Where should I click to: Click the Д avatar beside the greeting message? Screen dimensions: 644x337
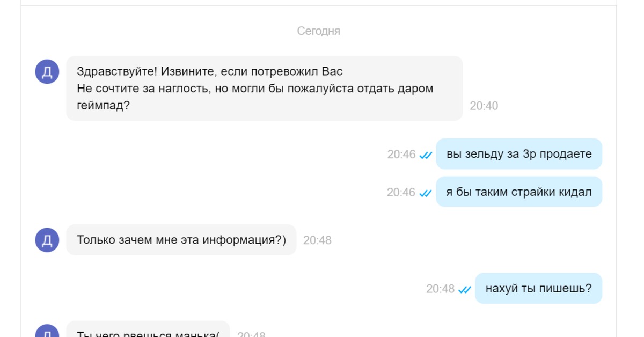(47, 71)
